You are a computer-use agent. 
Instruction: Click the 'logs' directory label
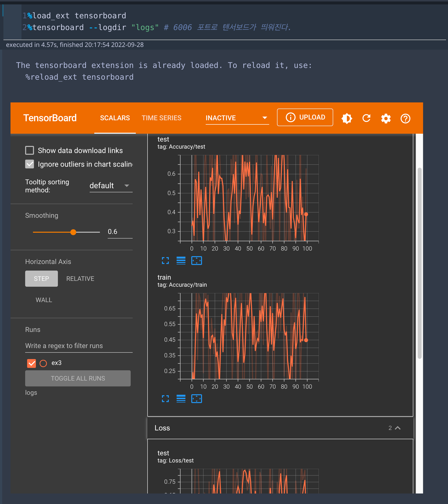31,393
